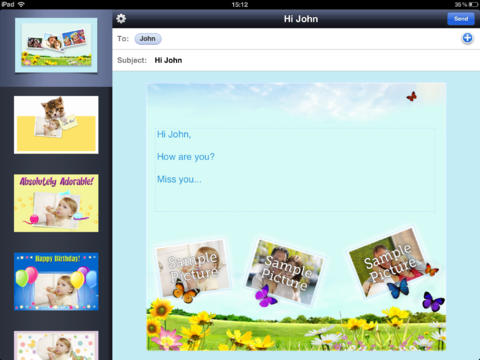Add a recipient with the blue plus icon
Viewport: 480px width, 360px height.
(x=467, y=38)
